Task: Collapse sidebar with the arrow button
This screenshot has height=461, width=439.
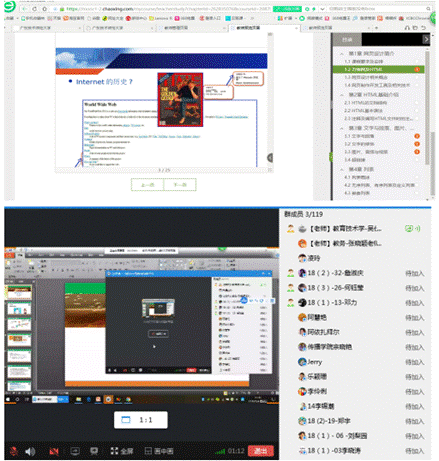Action: pos(426,40)
